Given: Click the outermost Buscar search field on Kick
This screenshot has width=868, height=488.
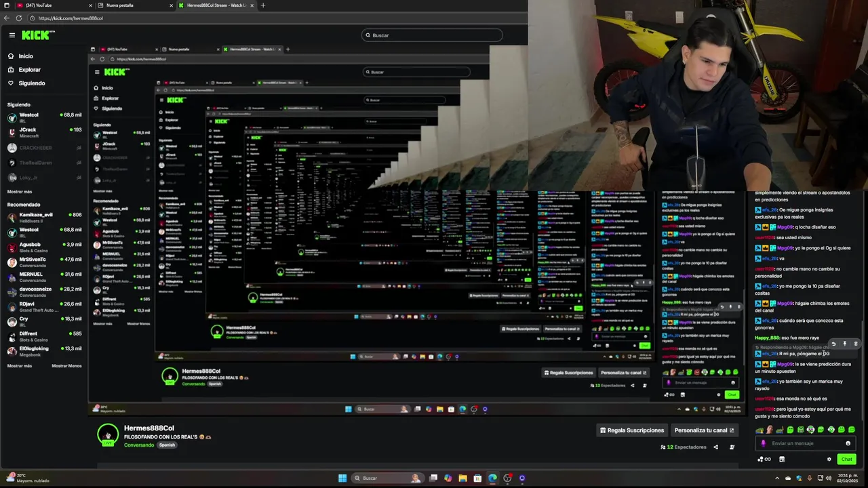Looking at the screenshot, I should coord(432,35).
